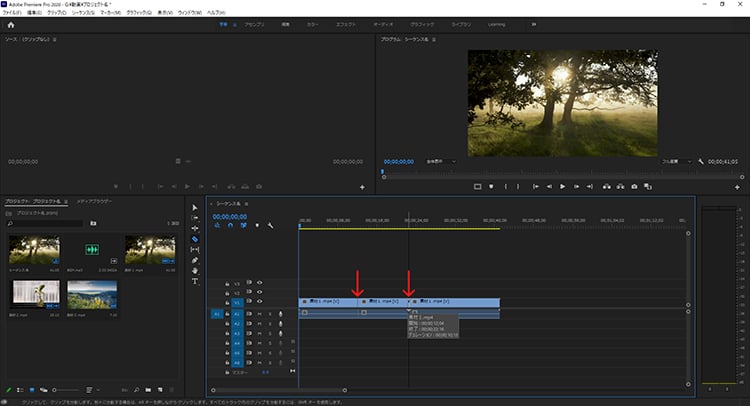Switch to the カラー workspace tab
Viewport: 750px width, 406px height.
coord(312,24)
